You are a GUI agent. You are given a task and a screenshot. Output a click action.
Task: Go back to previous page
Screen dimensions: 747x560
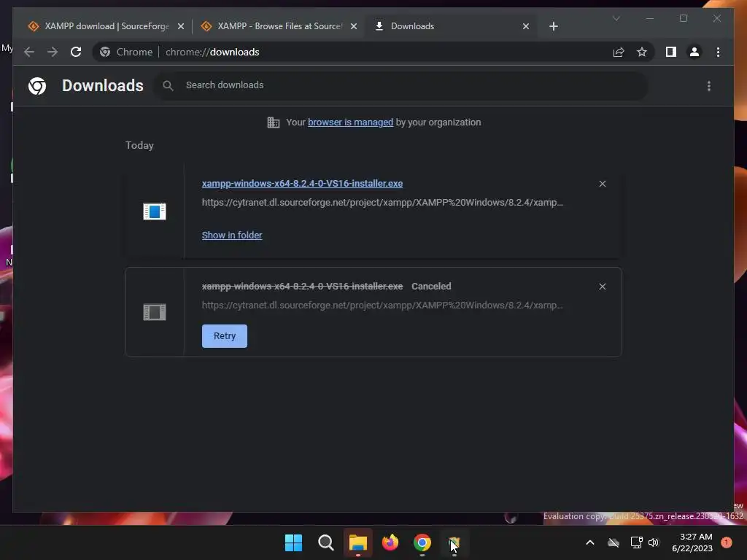[29, 52]
